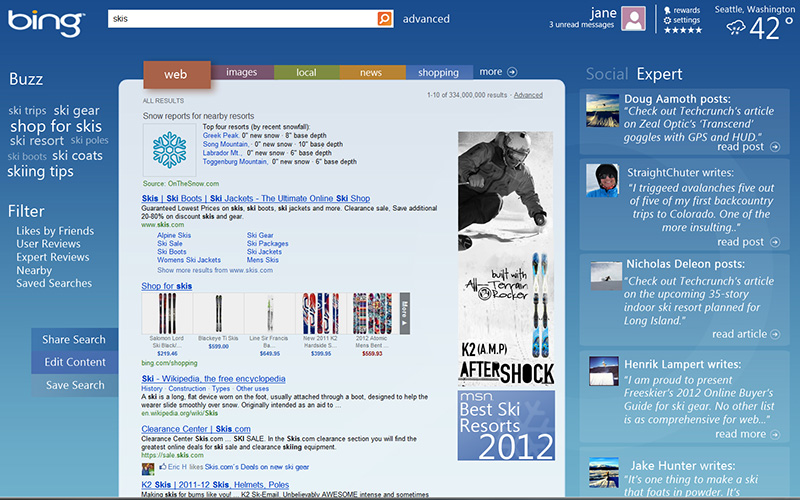The width and height of the screenshot is (800, 500).
Task: Open Jane's profile avatar
Action: [x=633, y=18]
